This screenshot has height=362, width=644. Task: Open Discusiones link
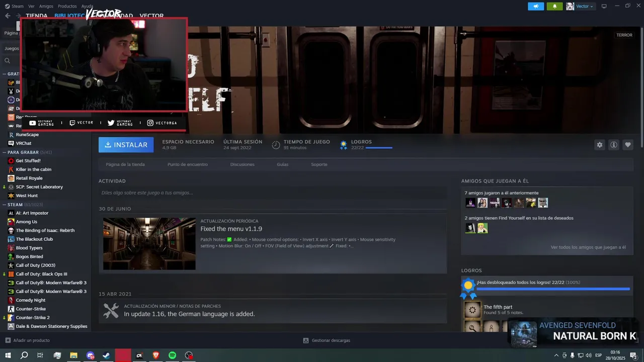[x=243, y=164]
